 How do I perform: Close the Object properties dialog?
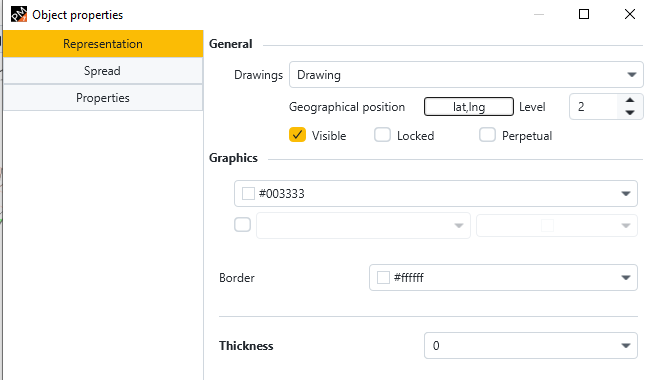tap(630, 14)
